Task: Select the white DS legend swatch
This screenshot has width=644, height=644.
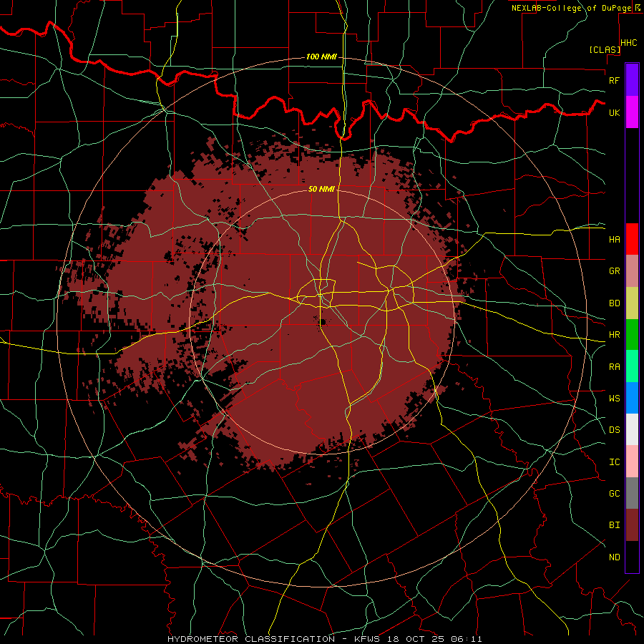Action: click(x=632, y=429)
